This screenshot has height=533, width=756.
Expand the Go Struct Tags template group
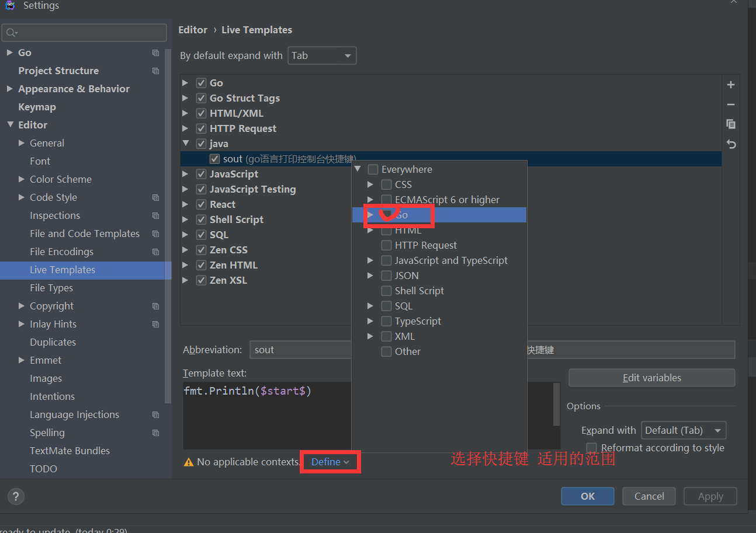185,98
